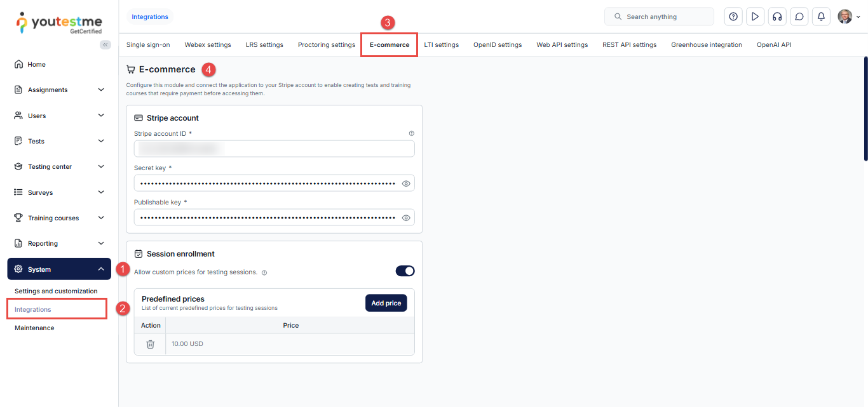868x407 pixels.
Task: Switch to Proctoring settings tab
Action: [x=327, y=44]
